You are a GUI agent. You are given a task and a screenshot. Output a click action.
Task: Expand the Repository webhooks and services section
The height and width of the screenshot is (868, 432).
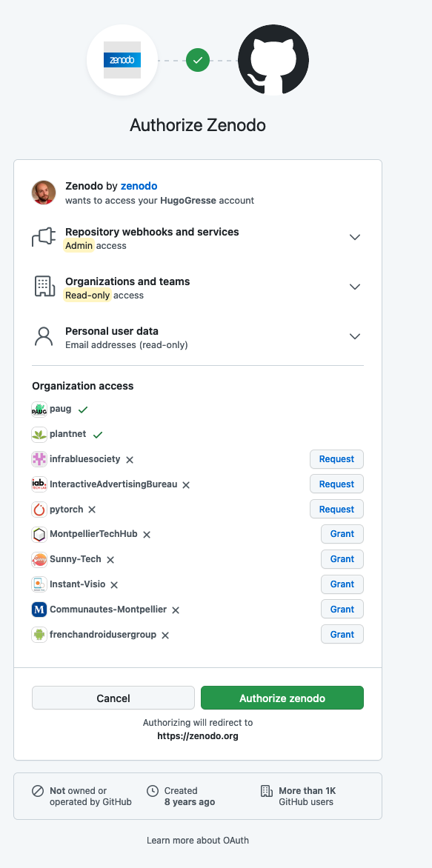tap(355, 236)
